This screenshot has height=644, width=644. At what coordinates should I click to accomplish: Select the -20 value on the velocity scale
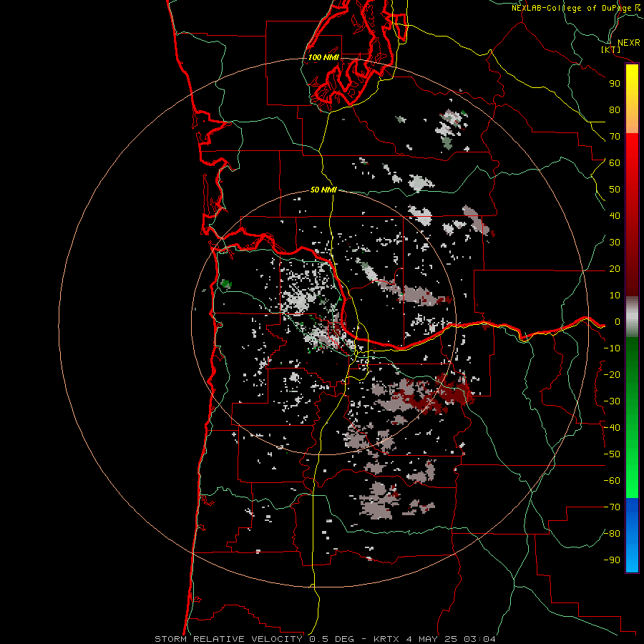(x=612, y=374)
